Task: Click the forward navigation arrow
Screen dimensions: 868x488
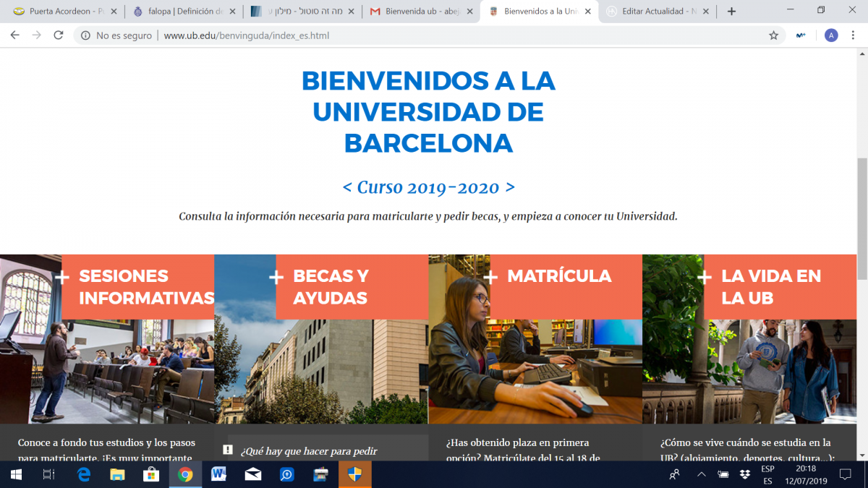Action: 37,35
